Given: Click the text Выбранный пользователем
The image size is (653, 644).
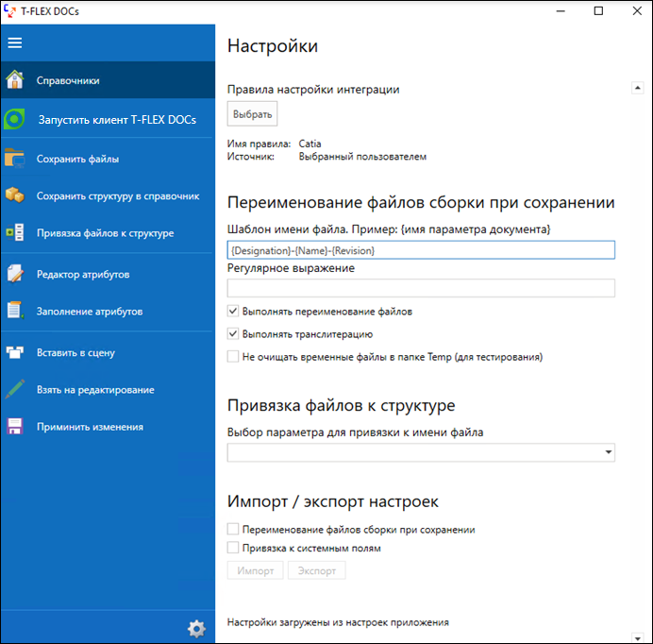Looking at the screenshot, I should click(362, 157).
